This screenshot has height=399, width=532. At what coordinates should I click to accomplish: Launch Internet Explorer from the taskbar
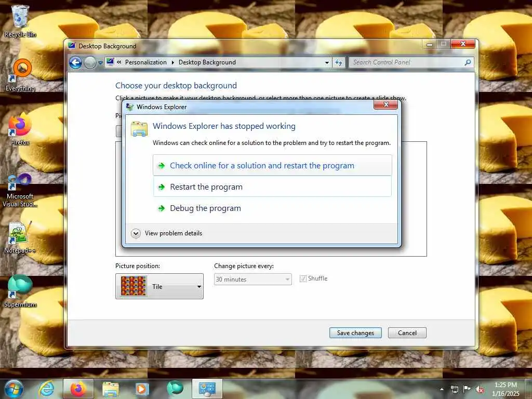[46, 389]
